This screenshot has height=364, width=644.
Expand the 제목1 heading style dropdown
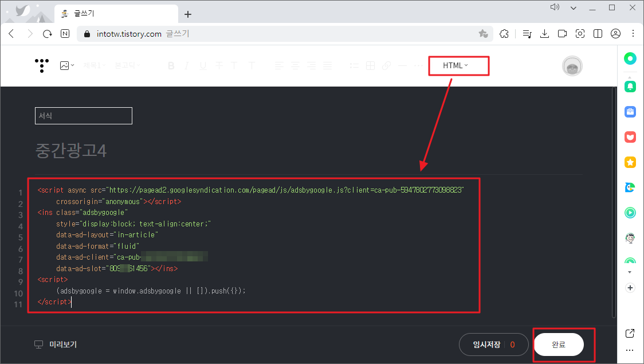94,65
